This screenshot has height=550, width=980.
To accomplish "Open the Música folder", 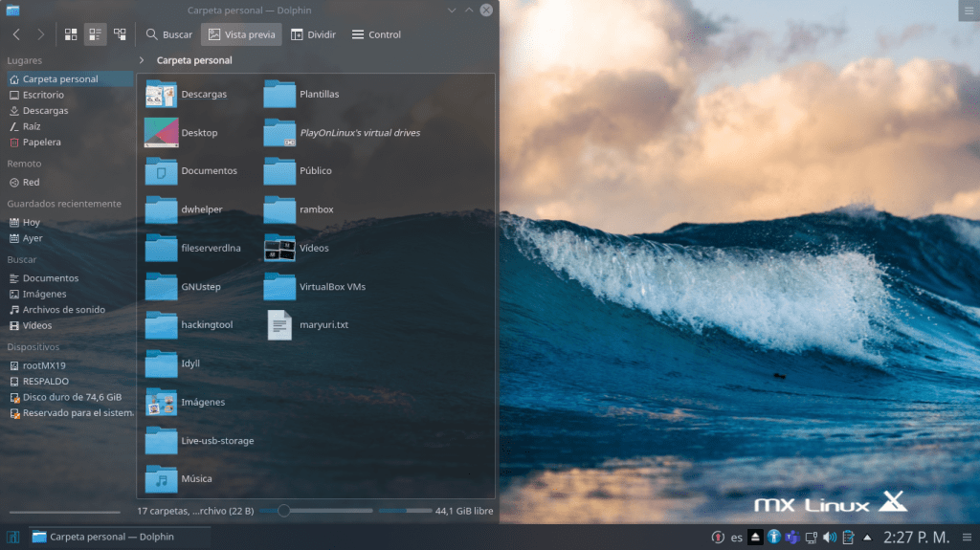I will (161, 478).
